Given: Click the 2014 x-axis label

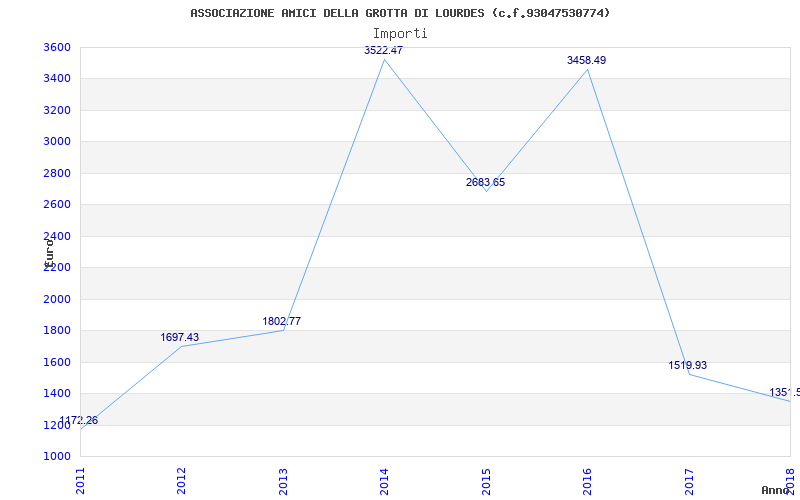Looking at the screenshot, I should pos(384,482).
